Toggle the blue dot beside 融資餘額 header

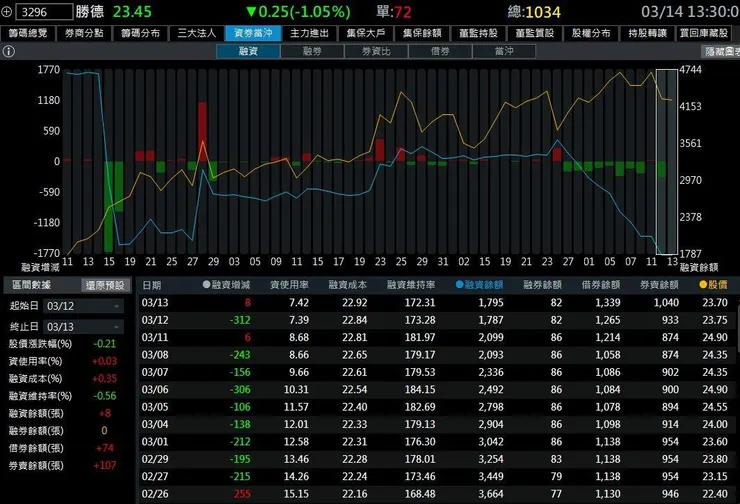click(x=459, y=285)
